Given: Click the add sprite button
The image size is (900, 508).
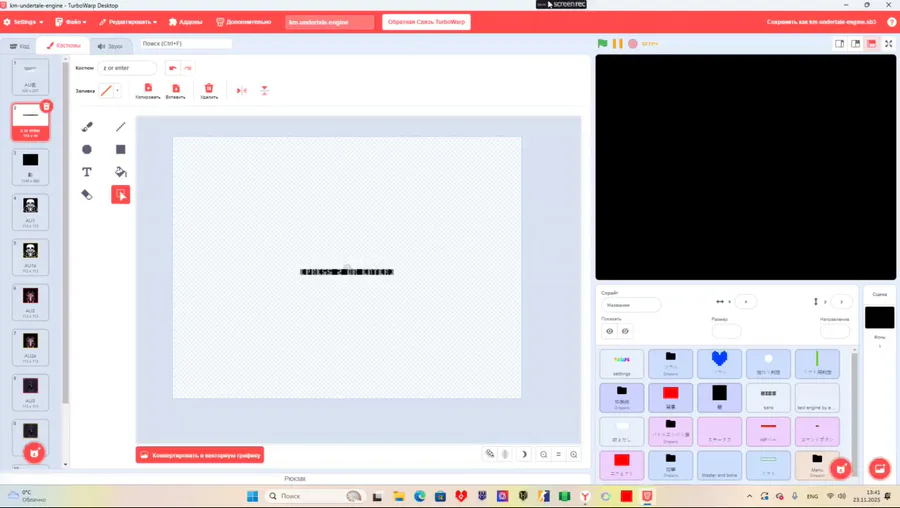Looking at the screenshot, I should click(841, 469).
